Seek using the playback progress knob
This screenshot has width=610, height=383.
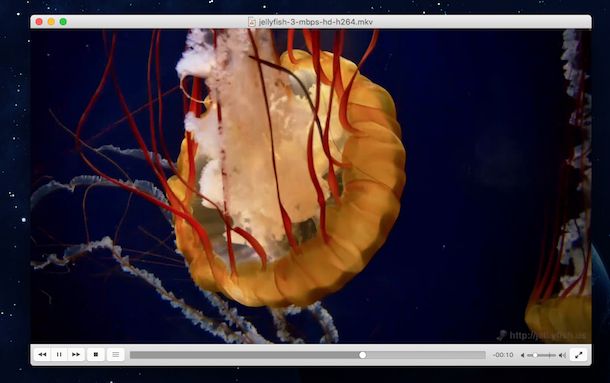pos(363,355)
